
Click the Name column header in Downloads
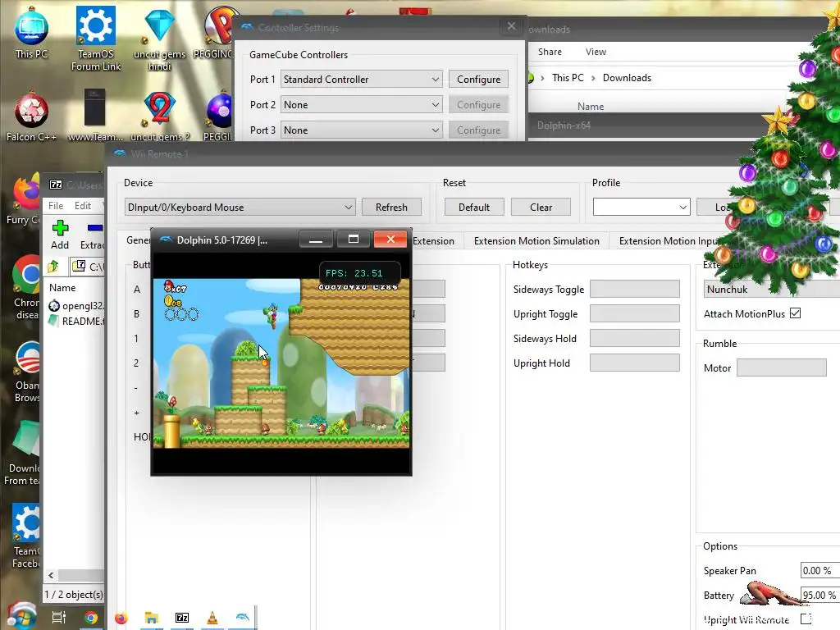point(591,106)
